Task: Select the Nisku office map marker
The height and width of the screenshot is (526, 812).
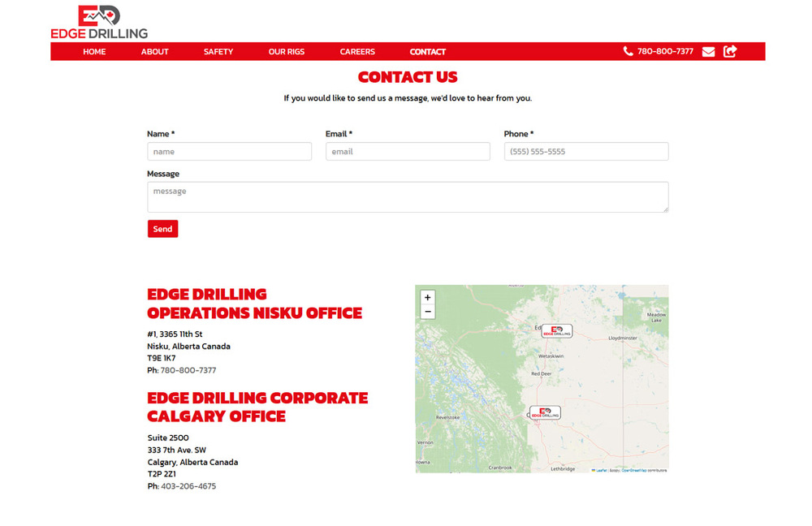Action: 557,331
